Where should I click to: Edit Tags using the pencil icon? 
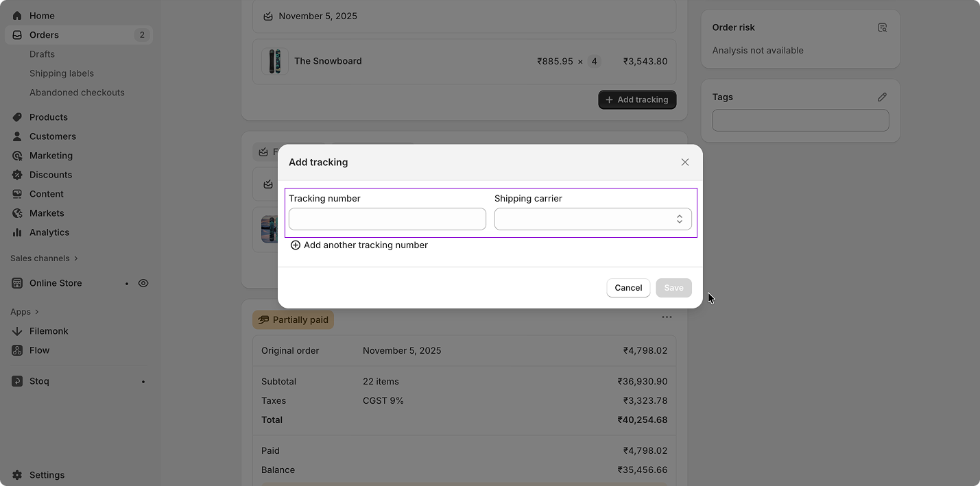click(x=882, y=97)
